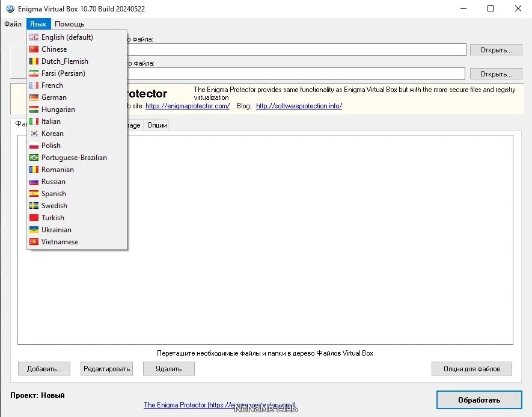Choose Ukrainian language entry

point(77,229)
